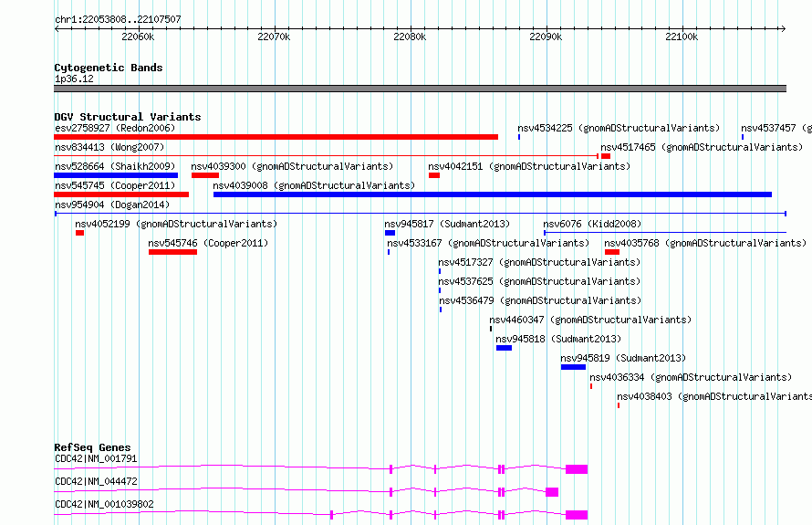Open the nsv4517465 gnomAD variant label
The width and height of the screenshot is (812, 525).
click(702, 147)
